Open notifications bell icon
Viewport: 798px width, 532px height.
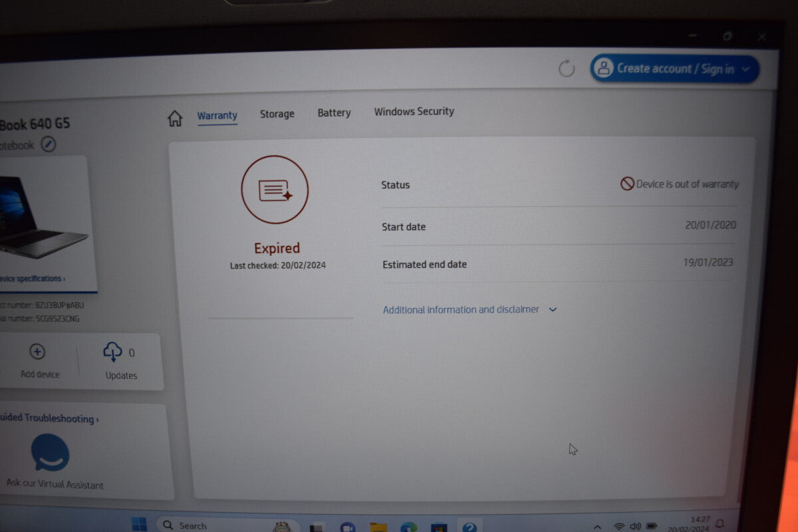pos(720,523)
